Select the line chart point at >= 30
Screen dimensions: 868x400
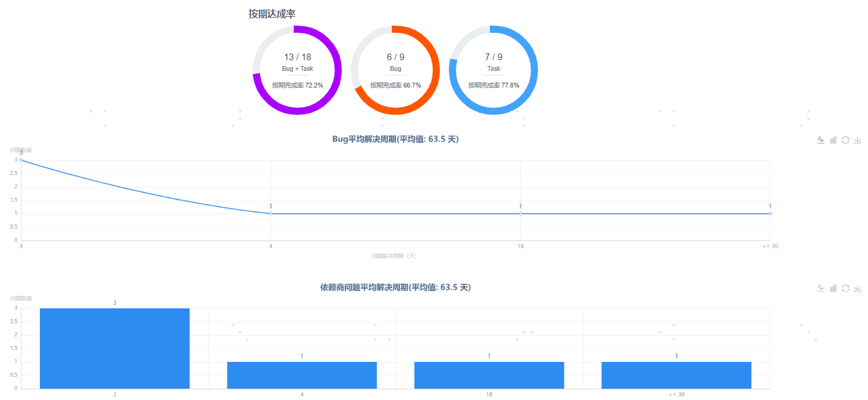tap(770, 214)
